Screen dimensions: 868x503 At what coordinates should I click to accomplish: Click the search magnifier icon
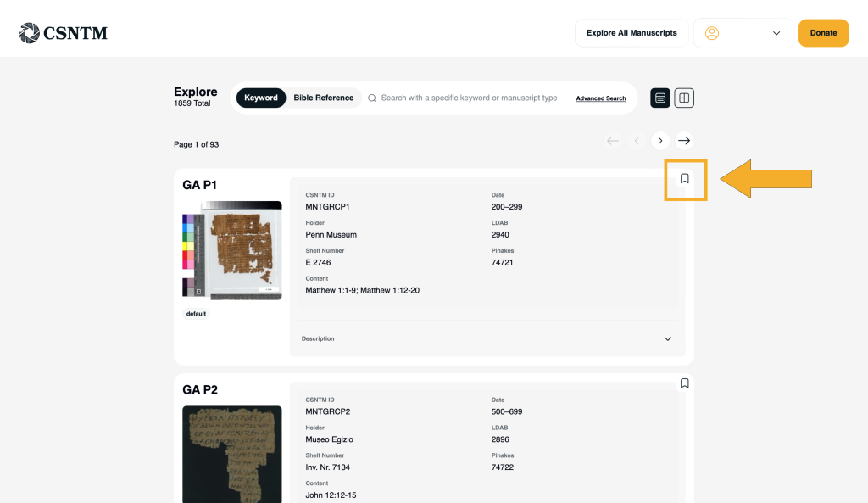[x=372, y=98]
